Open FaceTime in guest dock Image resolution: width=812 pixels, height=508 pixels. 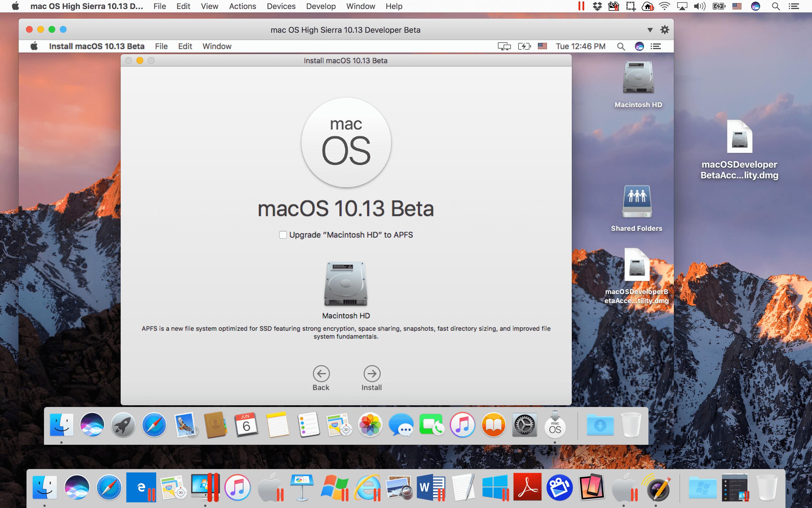[431, 425]
